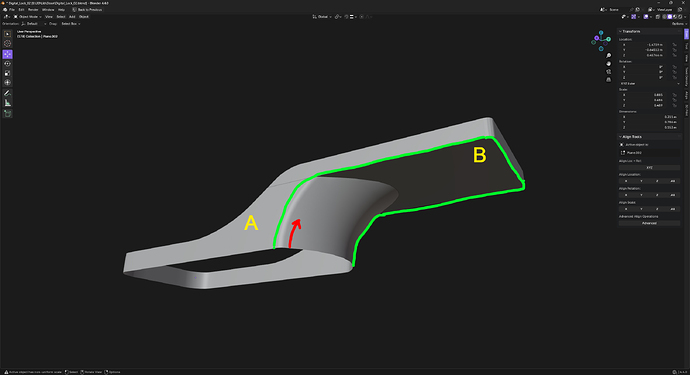
Task: Select the Annotate tool
Action: point(7,93)
